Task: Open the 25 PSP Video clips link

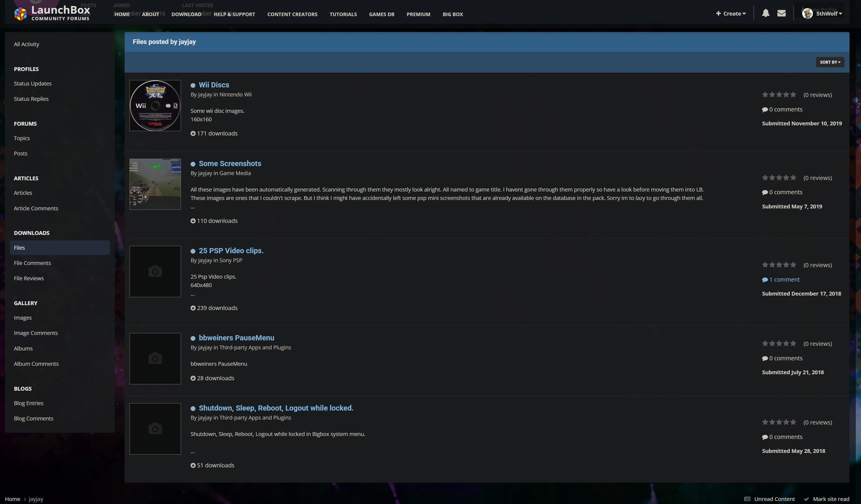Action: [x=231, y=251]
